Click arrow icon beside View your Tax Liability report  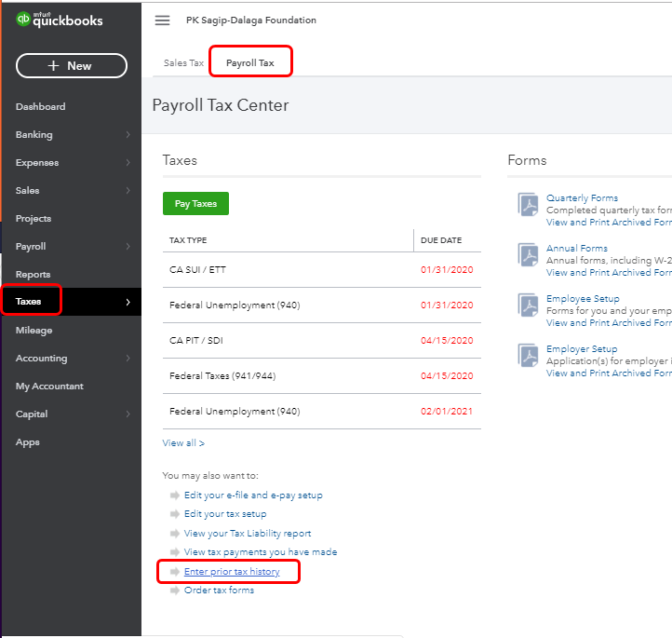click(174, 534)
